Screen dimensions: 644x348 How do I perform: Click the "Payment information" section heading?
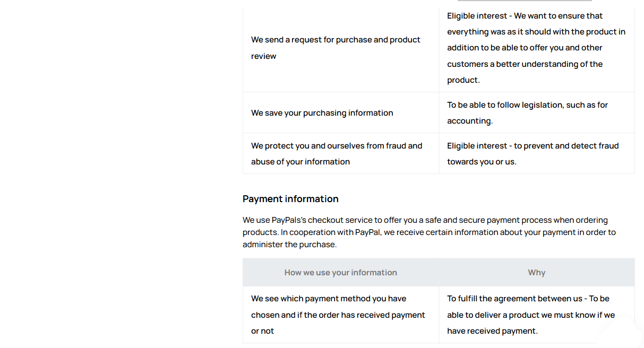290,199
